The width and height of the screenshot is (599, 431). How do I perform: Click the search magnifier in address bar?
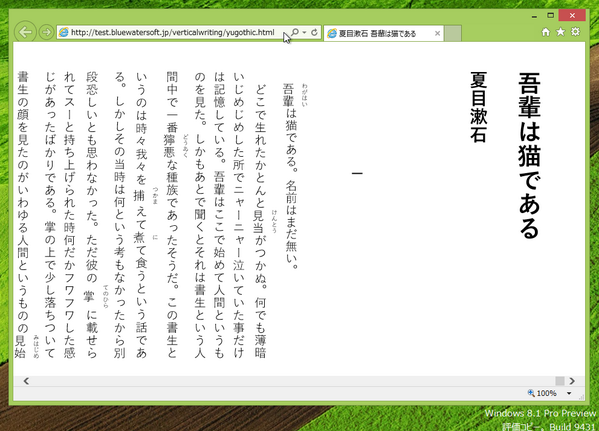pyautogui.click(x=295, y=32)
